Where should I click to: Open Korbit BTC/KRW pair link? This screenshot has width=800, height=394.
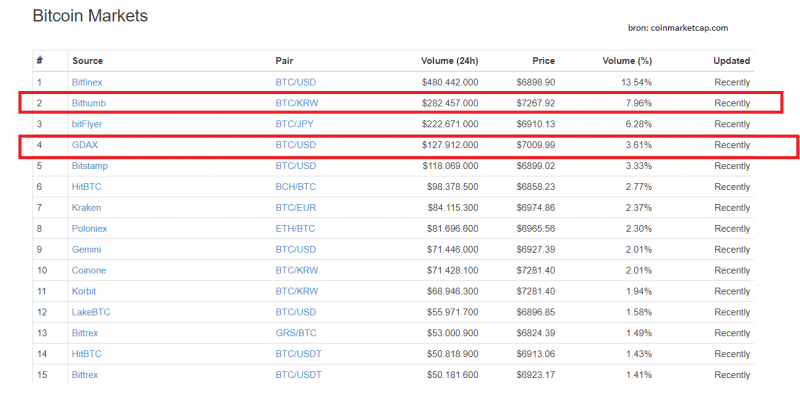(297, 291)
